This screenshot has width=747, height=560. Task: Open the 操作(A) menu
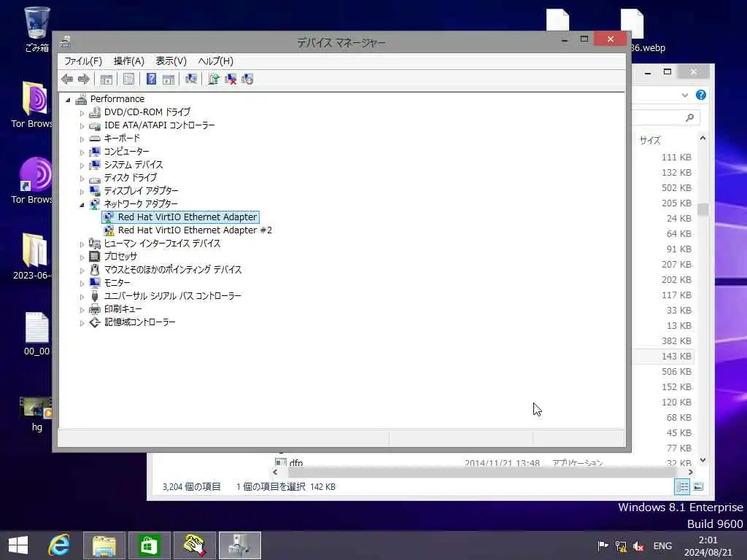click(x=128, y=61)
